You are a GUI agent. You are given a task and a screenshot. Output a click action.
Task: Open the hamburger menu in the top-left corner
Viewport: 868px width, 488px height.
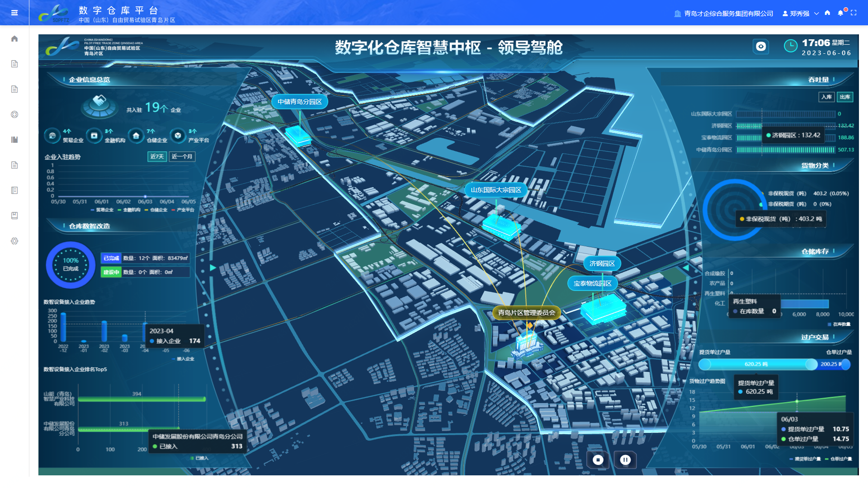(x=14, y=13)
